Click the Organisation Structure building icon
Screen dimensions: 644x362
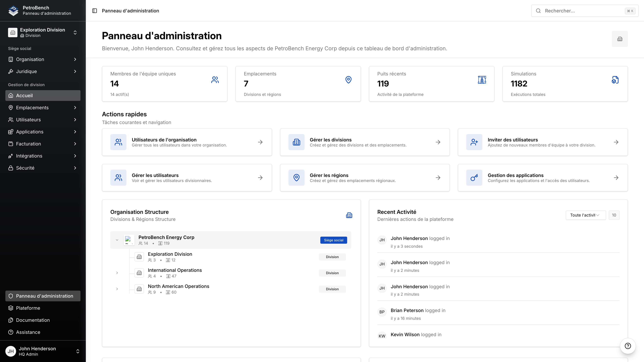pyautogui.click(x=349, y=215)
